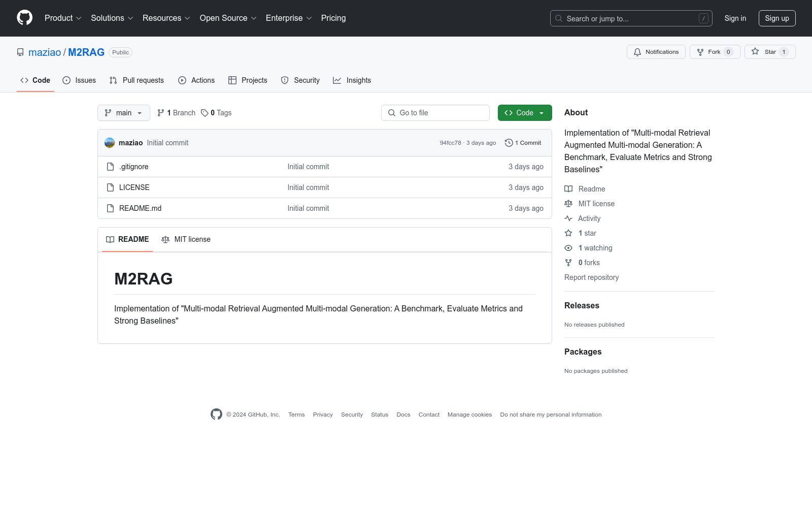Click the Terms footer link
Image resolution: width=812 pixels, height=508 pixels.
[x=296, y=415]
